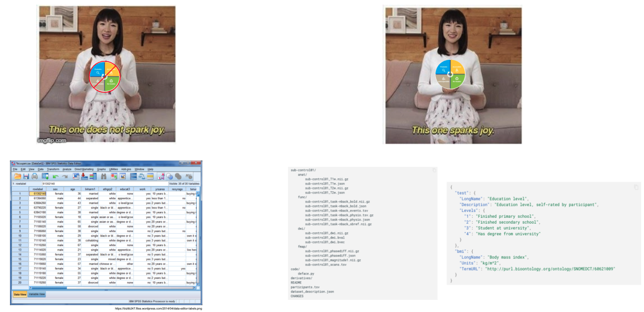
Task: Select the age column header
Action: [x=73, y=189]
